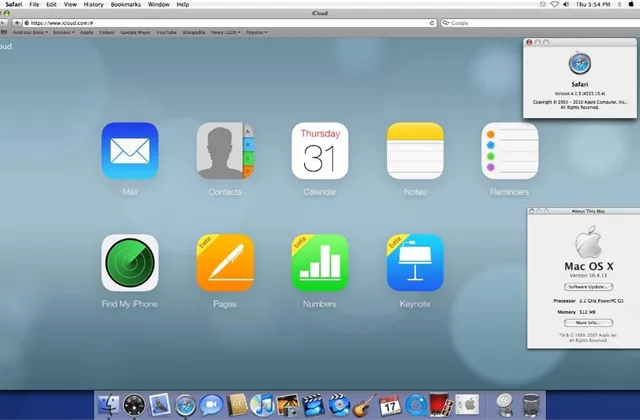The image size is (640, 420).
Task: Expand the Popular bookmarks dropdown
Action: pos(256,32)
